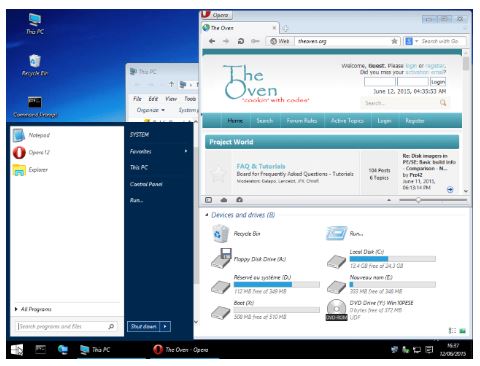Screen dimensions: 480x366
Task: Bookmark page with the star icon
Action: (x=394, y=41)
